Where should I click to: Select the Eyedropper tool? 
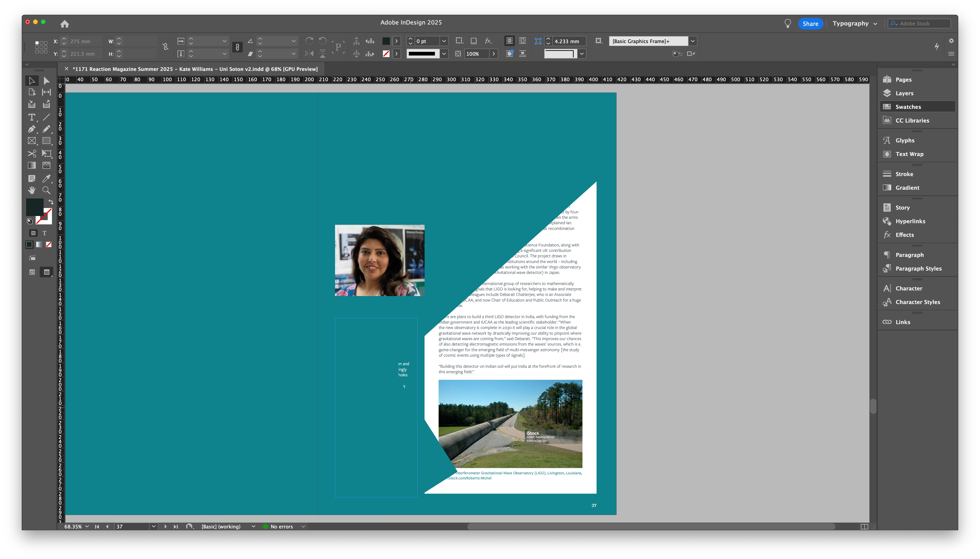46,179
